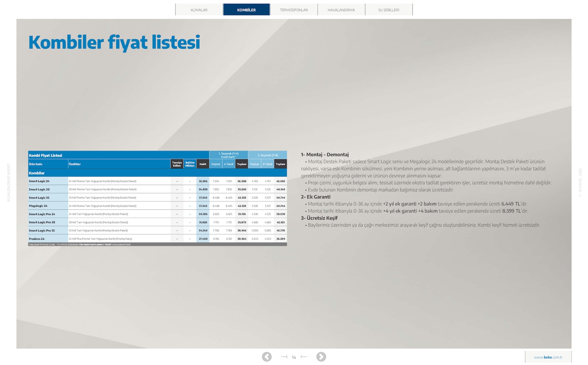Visit the www.beko.com.tr link
588x365 pixels.
548,357
